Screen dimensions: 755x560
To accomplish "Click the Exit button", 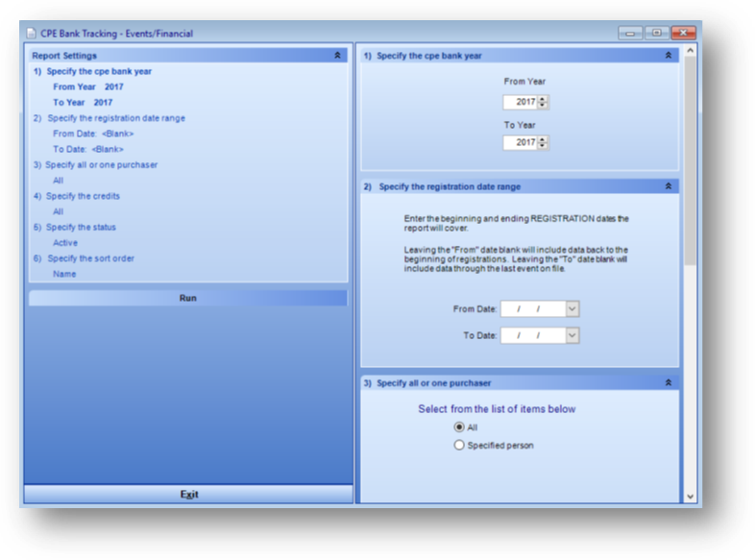I will click(189, 495).
